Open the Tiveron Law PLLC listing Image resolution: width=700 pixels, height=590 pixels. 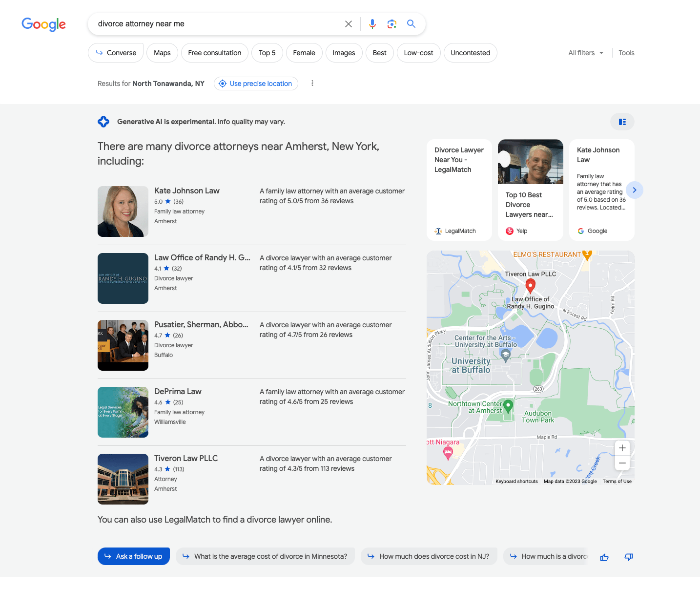coord(186,458)
